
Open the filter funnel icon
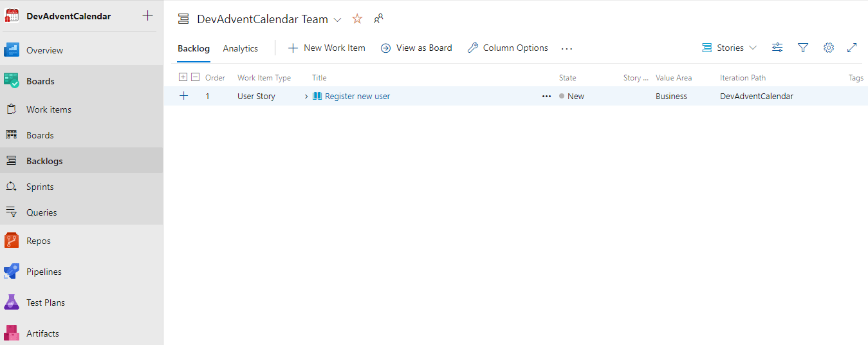click(x=803, y=48)
